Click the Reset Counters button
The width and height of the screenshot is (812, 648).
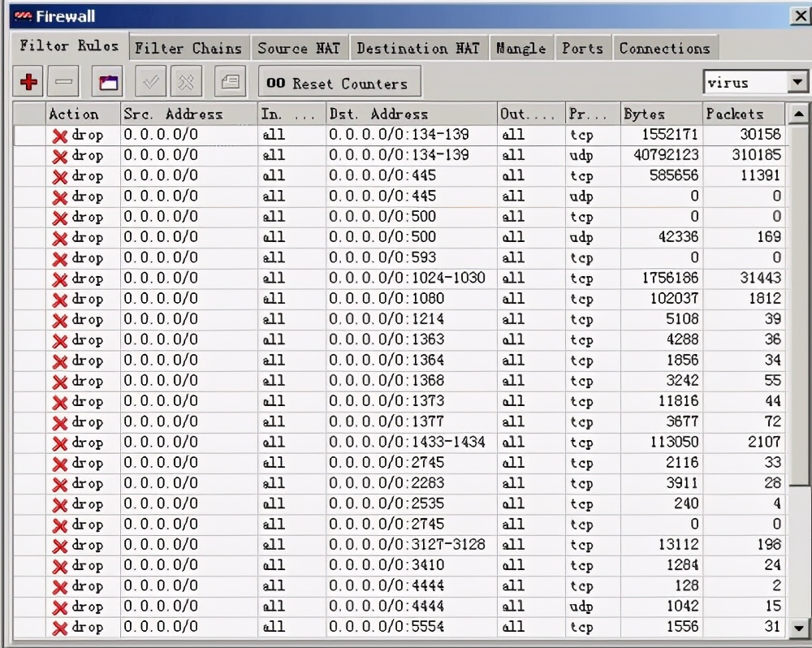339,83
